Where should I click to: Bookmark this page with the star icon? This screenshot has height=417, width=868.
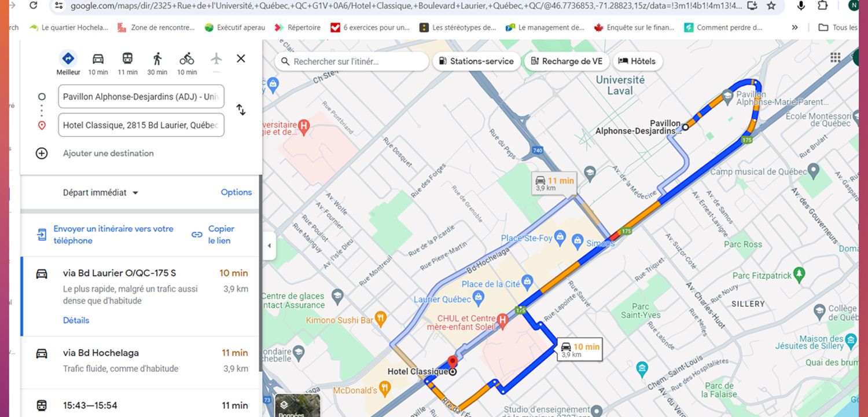[771, 6]
